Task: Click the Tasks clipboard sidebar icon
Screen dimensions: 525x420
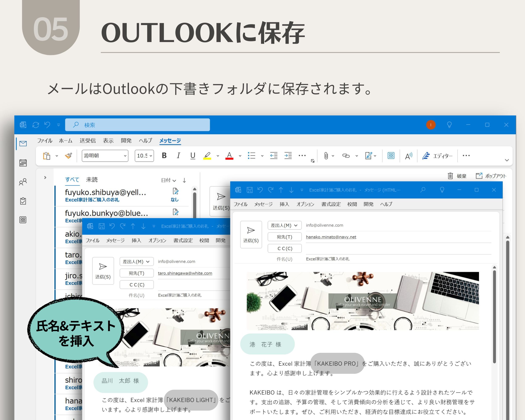Action: tap(23, 201)
